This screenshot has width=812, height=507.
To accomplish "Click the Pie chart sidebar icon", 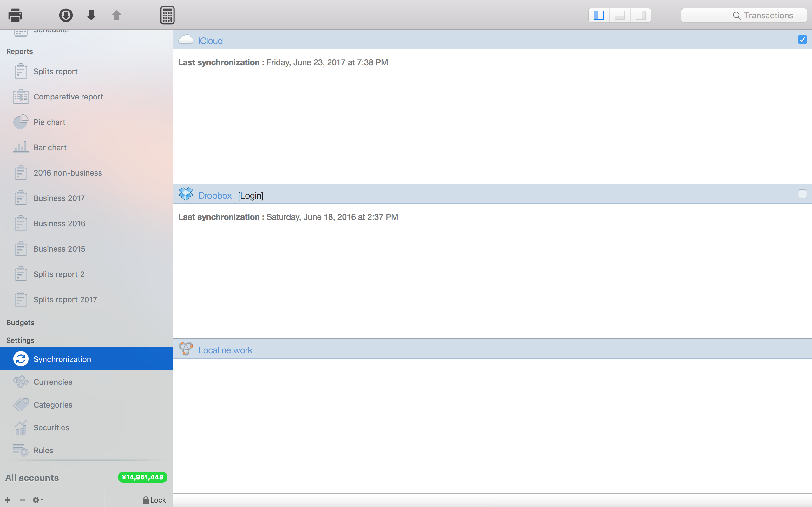I will [x=21, y=122].
